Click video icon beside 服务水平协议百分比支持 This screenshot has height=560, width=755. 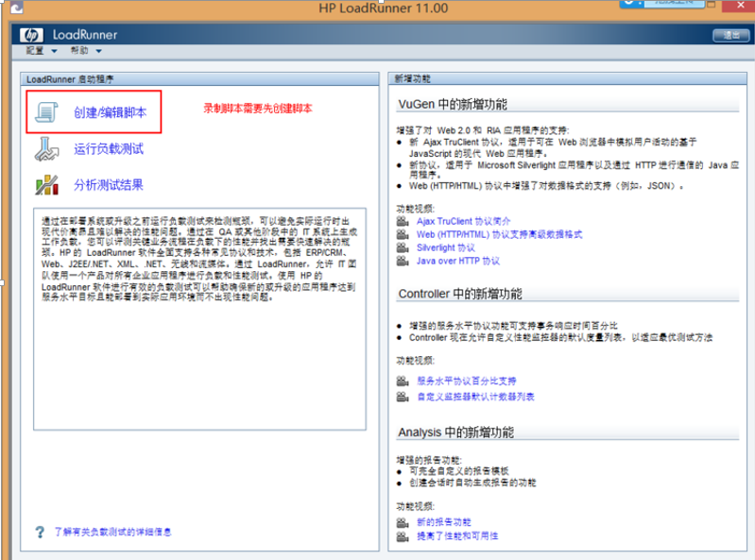(403, 381)
